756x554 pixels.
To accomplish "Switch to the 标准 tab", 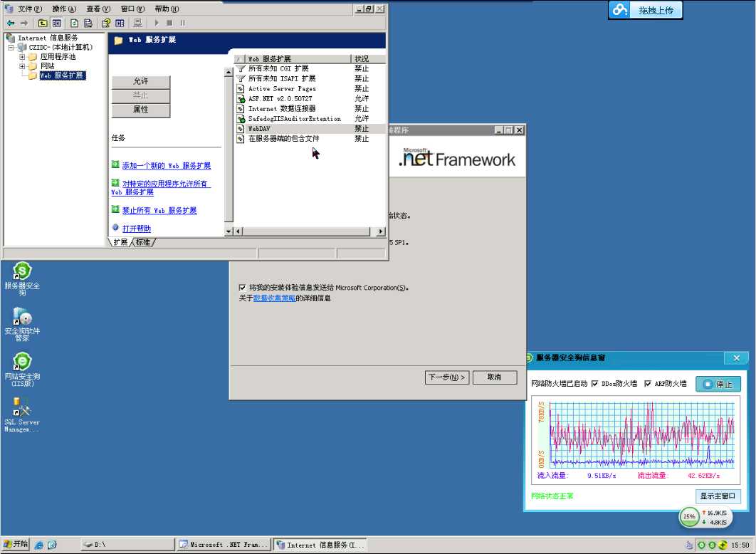I will point(143,242).
